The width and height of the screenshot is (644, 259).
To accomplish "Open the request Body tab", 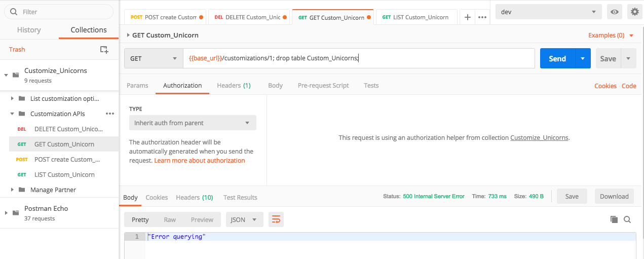I will pos(275,85).
